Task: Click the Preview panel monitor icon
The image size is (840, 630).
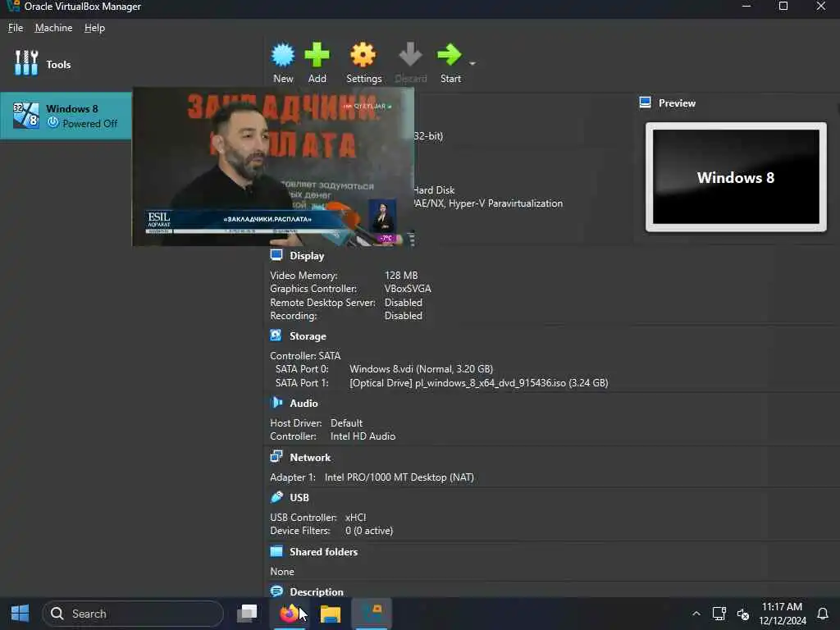Action: (x=645, y=103)
